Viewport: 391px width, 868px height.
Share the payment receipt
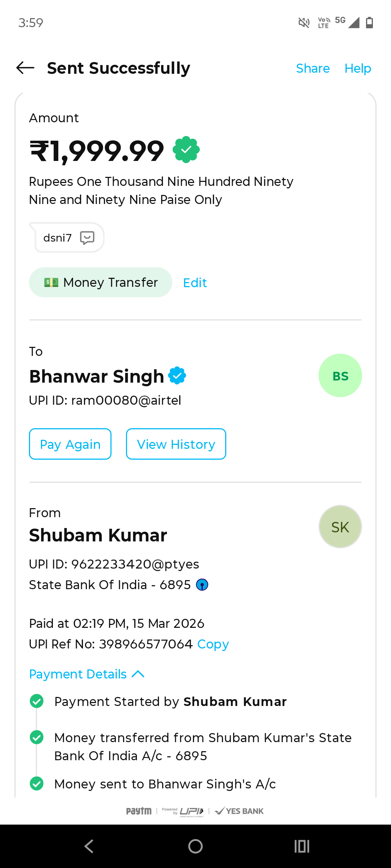point(313,68)
